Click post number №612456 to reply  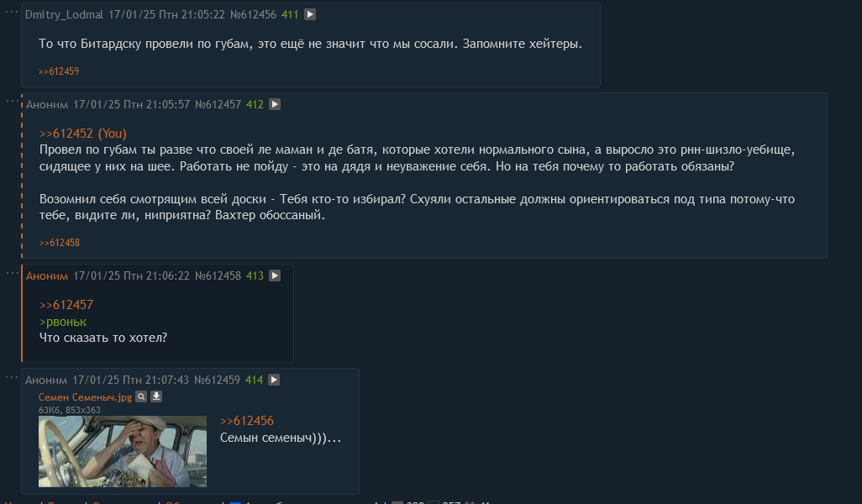click(x=253, y=15)
